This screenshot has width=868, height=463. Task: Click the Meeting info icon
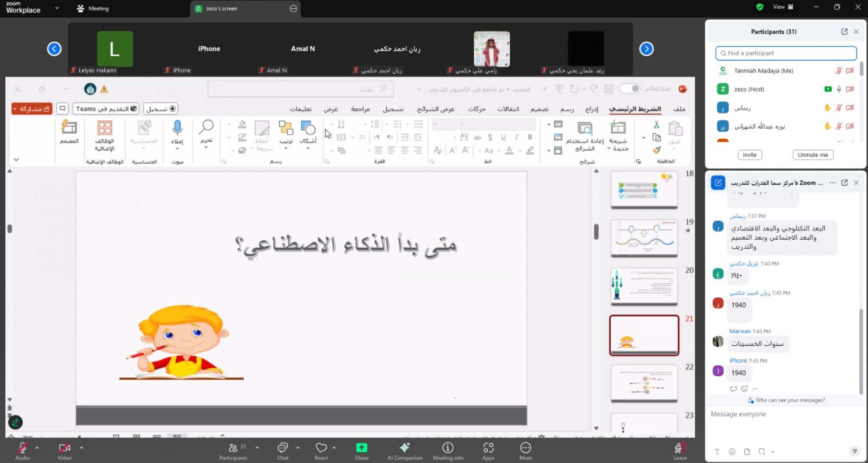click(448, 448)
